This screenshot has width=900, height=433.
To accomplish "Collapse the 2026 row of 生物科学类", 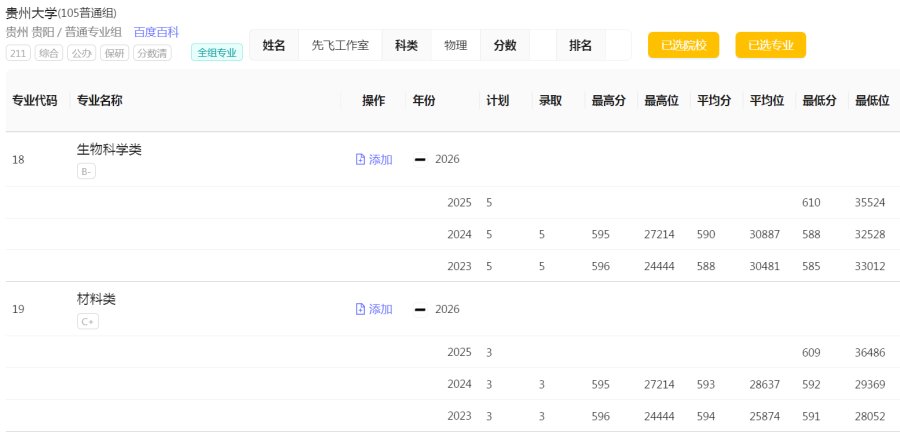I will pos(420,160).
